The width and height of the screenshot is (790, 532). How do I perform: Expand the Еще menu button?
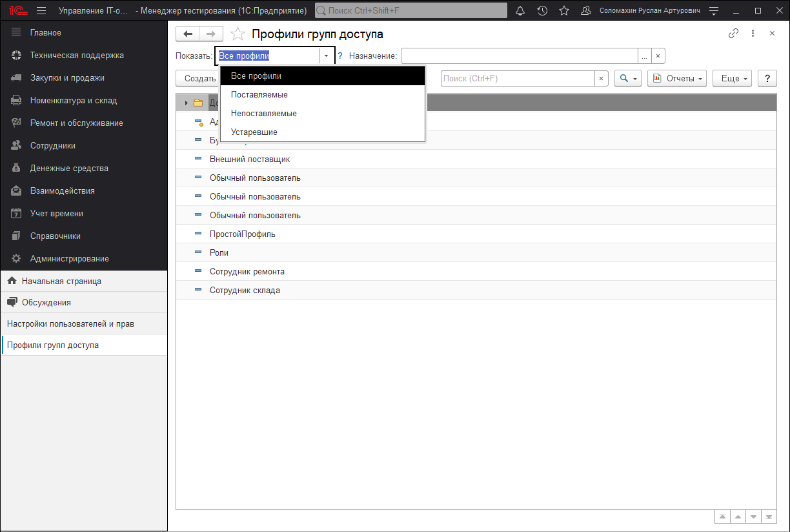[733, 78]
